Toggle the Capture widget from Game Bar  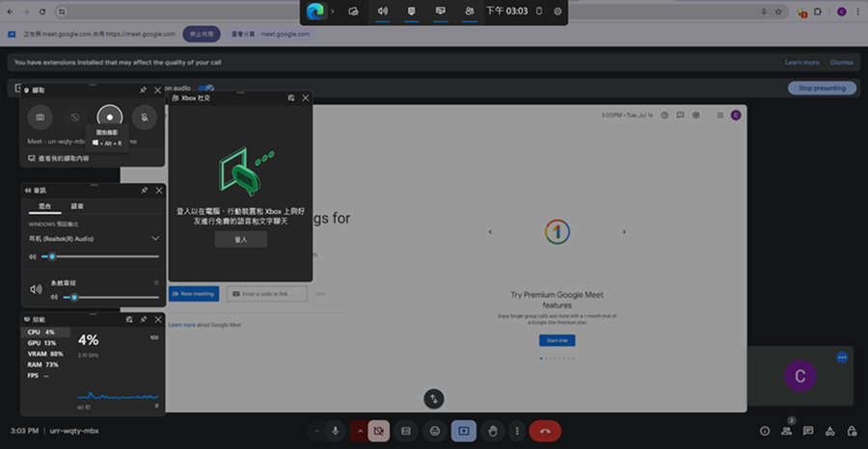(x=411, y=11)
